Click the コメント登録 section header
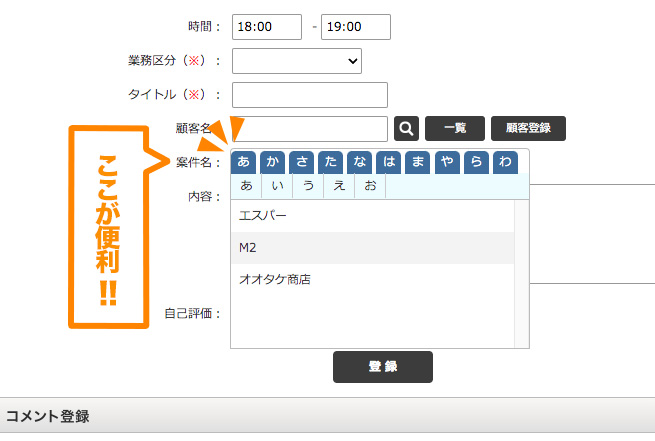The height and width of the screenshot is (441, 655). pos(328,416)
